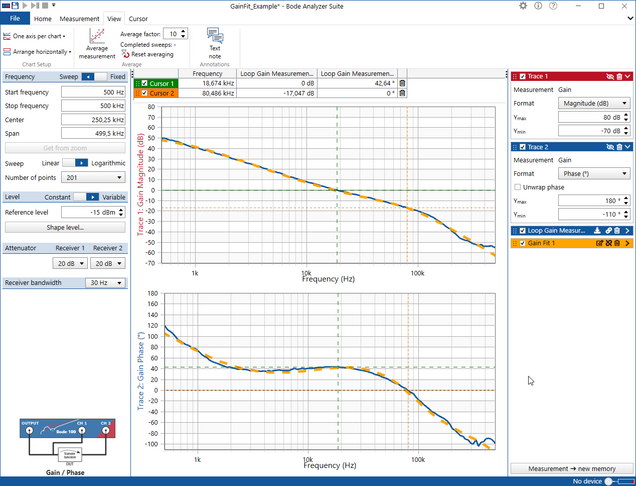Delete Trace 1 with trash icon
This screenshot has width=636, height=486.
[619, 76]
